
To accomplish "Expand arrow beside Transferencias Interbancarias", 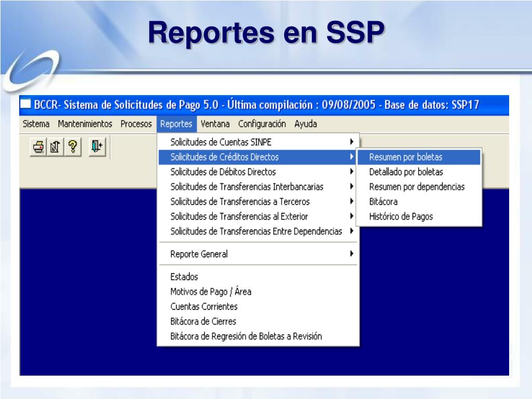I will click(x=352, y=187).
